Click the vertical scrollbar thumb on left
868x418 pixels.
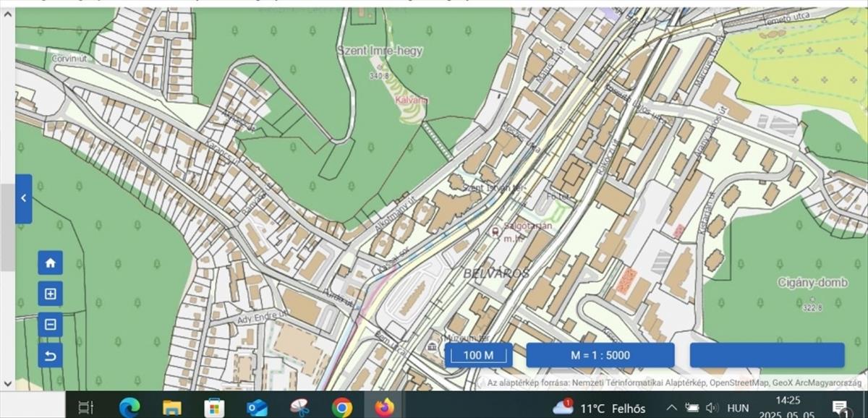tap(7, 228)
